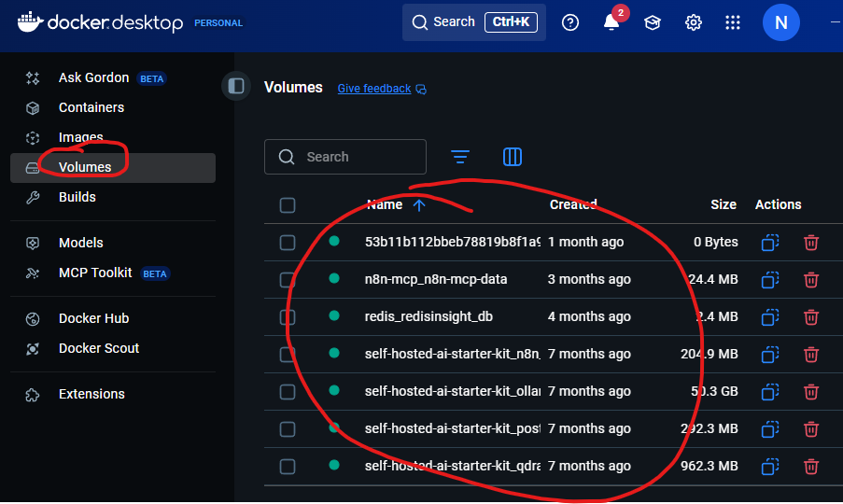Clone redis_redisinsight_db volume
The height and width of the screenshot is (504, 843).
pos(770,317)
